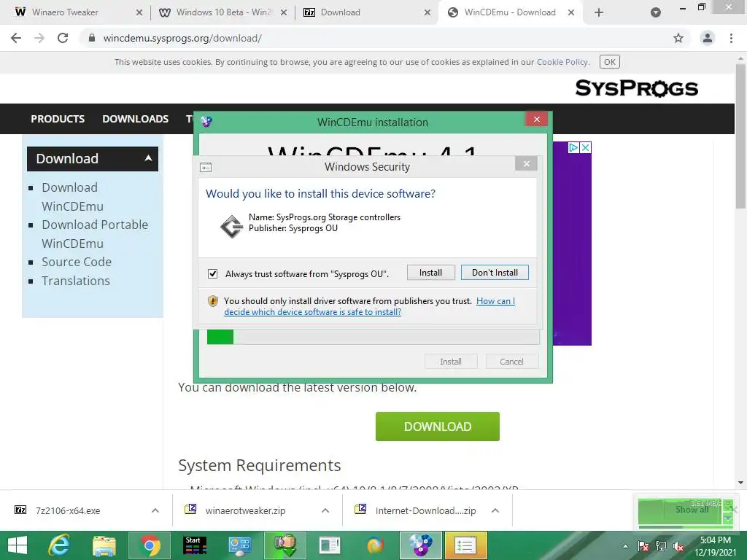Close the ad with its X icon
The height and width of the screenshot is (560, 747).
coord(586,147)
